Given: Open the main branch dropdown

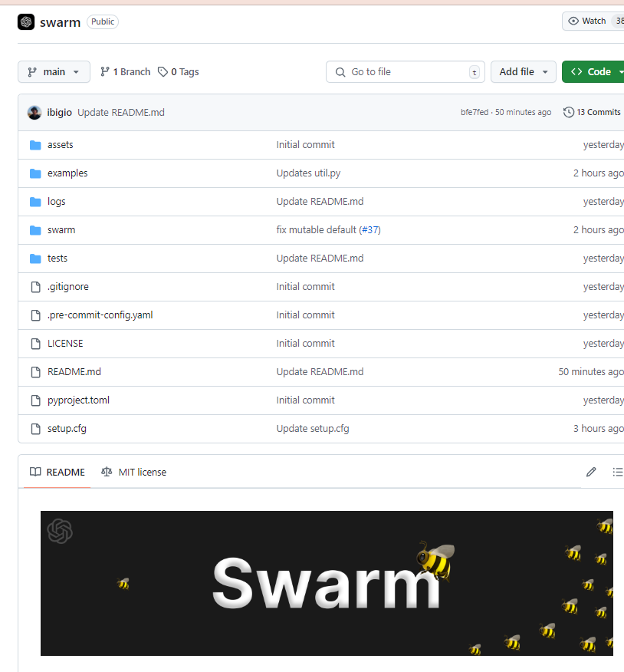Looking at the screenshot, I should click(x=54, y=71).
